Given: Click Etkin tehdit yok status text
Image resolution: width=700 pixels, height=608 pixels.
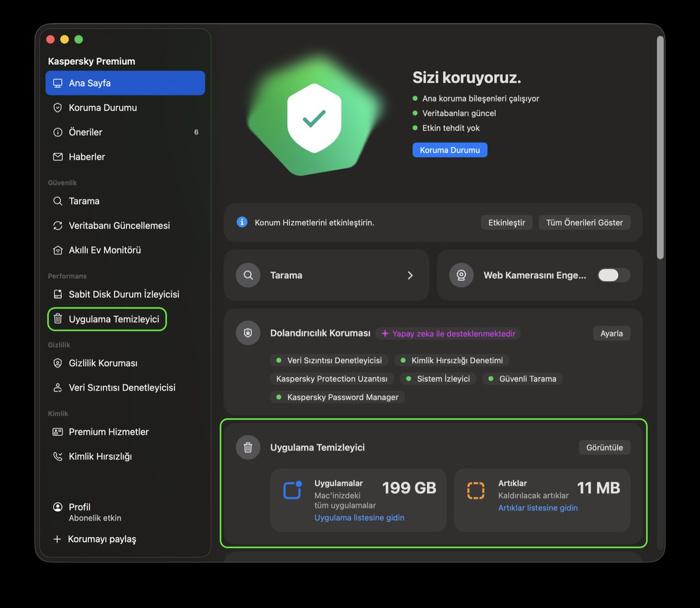Looking at the screenshot, I should point(451,128).
